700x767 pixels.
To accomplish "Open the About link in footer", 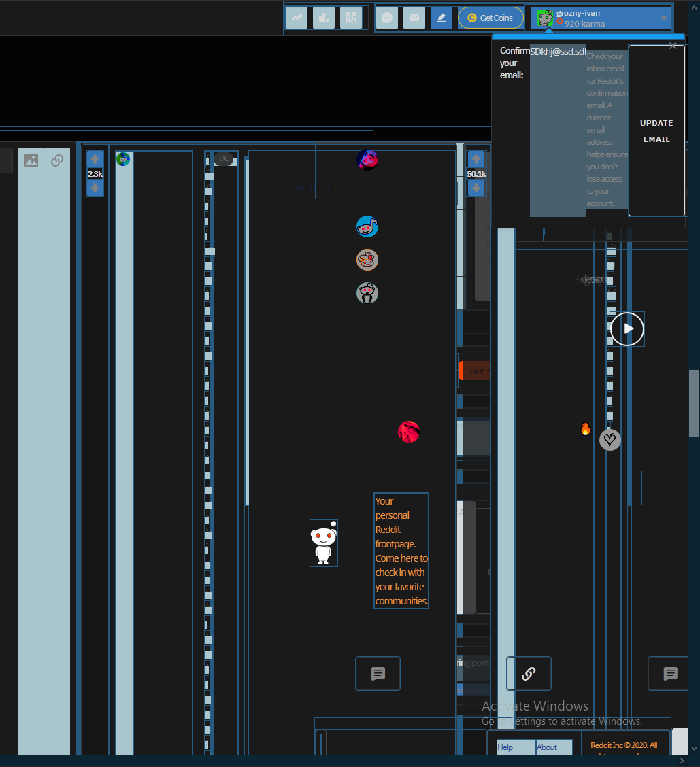I will pos(547,747).
